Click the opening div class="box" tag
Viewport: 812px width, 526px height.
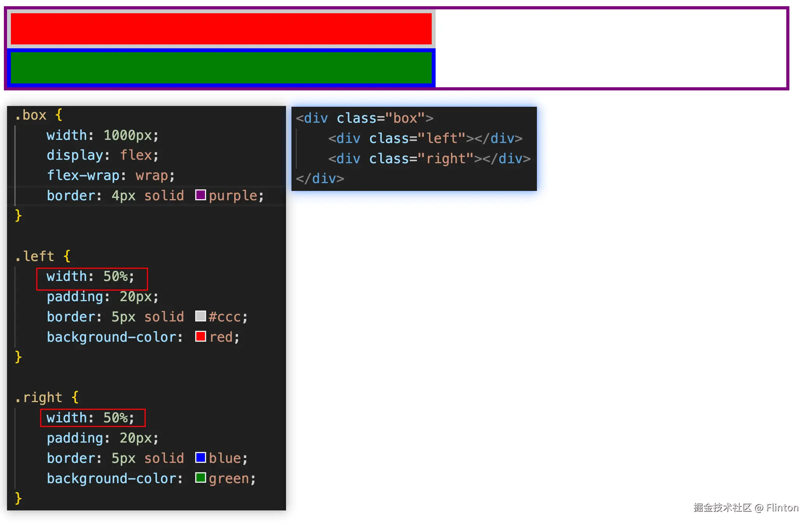pos(364,118)
